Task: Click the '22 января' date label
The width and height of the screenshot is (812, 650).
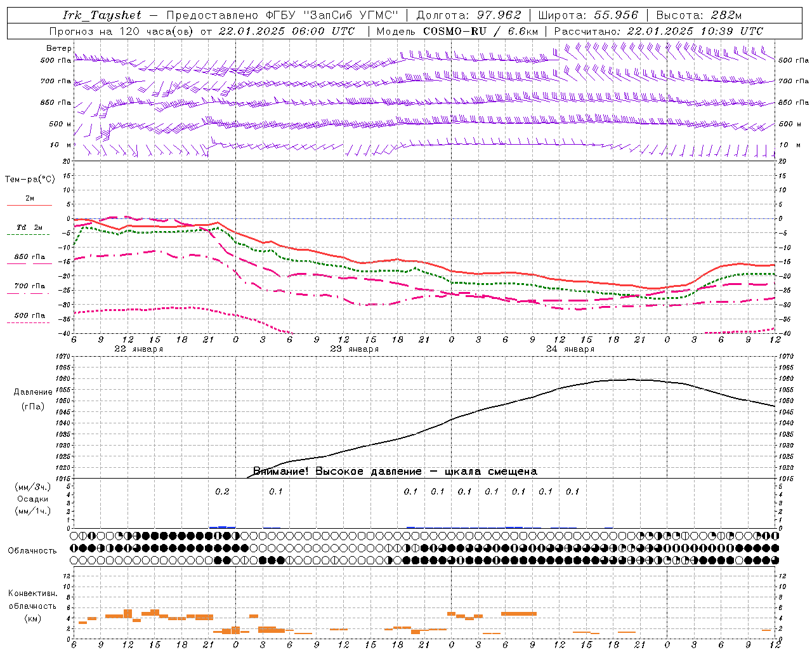Action: click(138, 349)
